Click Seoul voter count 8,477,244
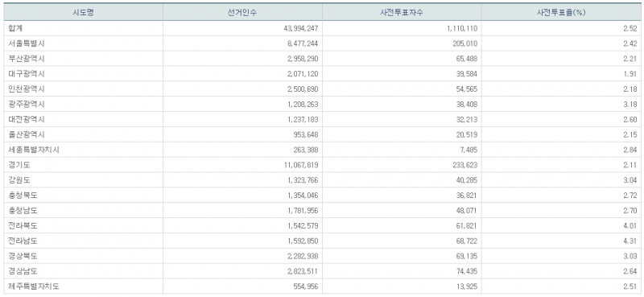644x297 pixels. point(303,43)
